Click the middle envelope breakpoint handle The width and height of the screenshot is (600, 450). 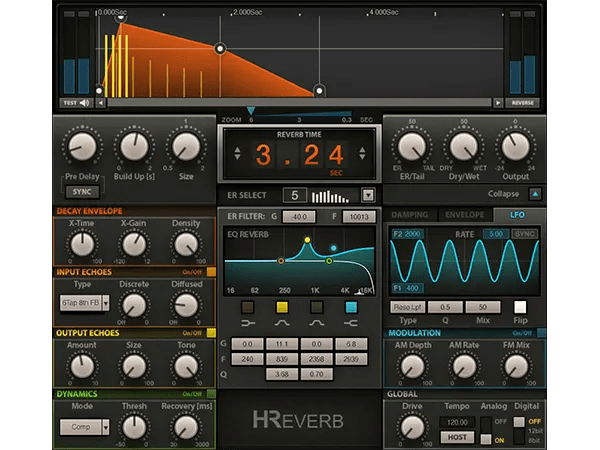pyautogui.click(x=220, y=49)
